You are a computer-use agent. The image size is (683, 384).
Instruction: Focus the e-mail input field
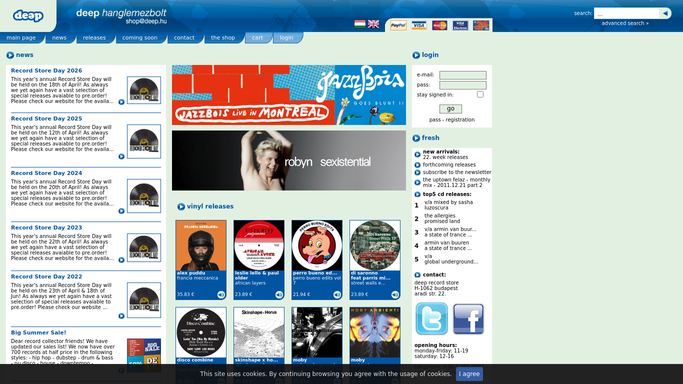[x=463, y=75]
